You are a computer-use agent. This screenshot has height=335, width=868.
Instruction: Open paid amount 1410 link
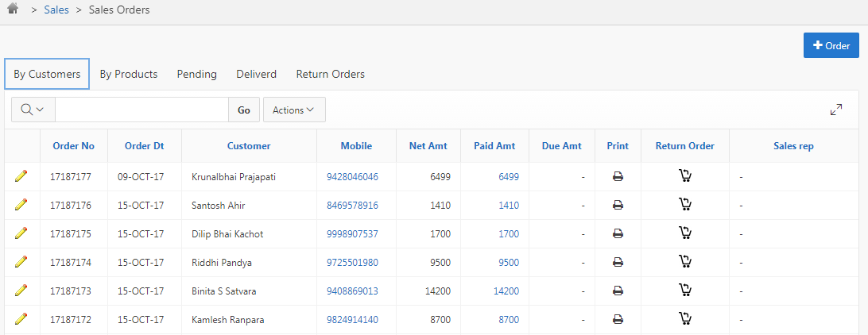[509, 205]
